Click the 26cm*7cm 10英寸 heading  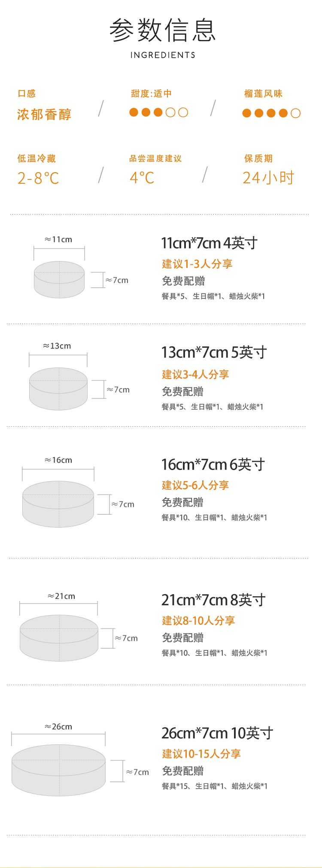[217, 733]
